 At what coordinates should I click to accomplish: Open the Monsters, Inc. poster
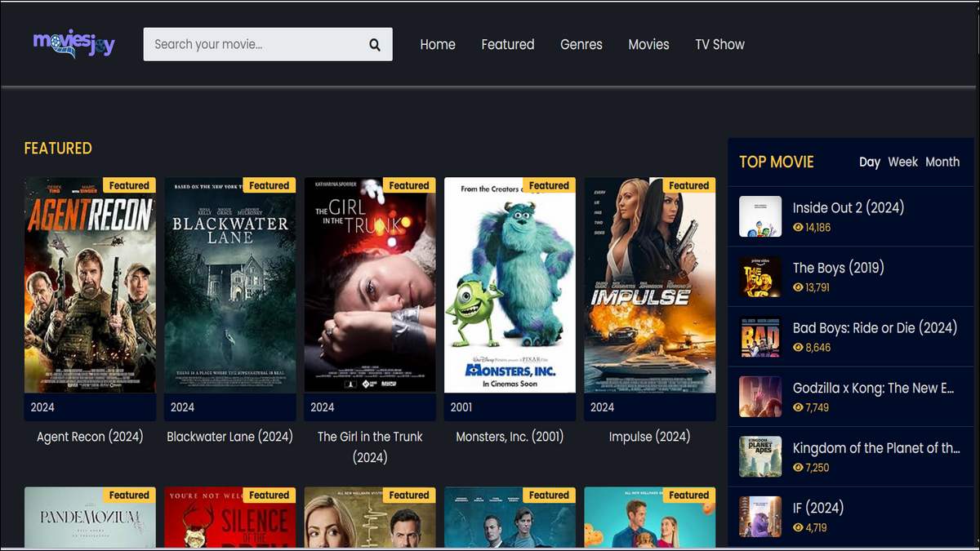click(x=510, y=285)
